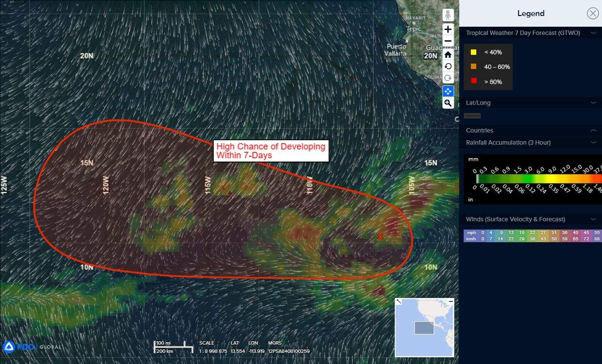Image resolution: width=602 pixels, height=364 pixels.
Task: Zoom in with the plus button
Action: click(448, 29)
